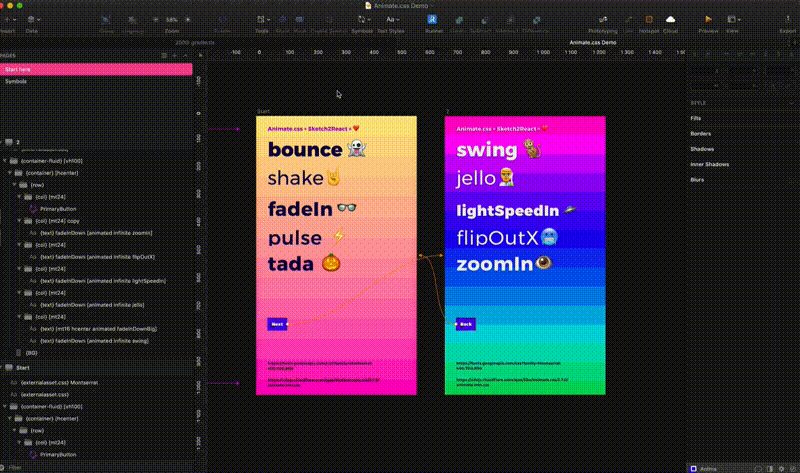The width and height of the screenshot is (800, 473).
Task: Collapse artboard 2 in layer list
Action: click(x=2, y=142)
